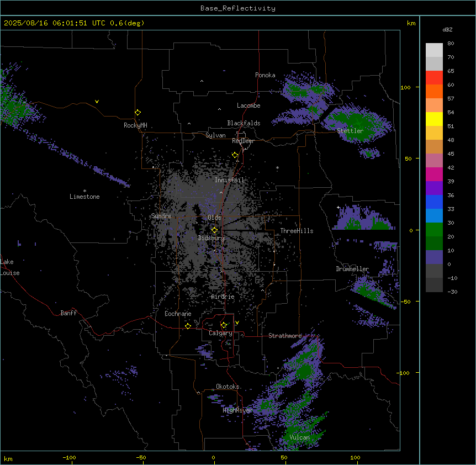Click the yellow marker below Cochrane

(x=188, y=326)
